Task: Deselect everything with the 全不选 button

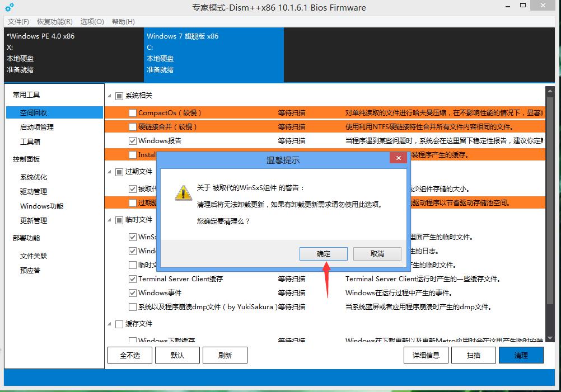Action: (x=129, y=355)
